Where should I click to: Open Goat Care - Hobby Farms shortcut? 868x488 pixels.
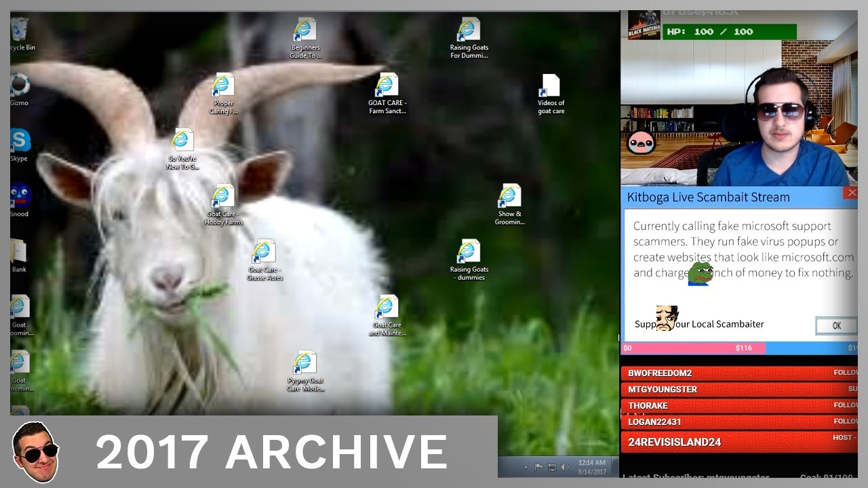click(x=223, y=205)
